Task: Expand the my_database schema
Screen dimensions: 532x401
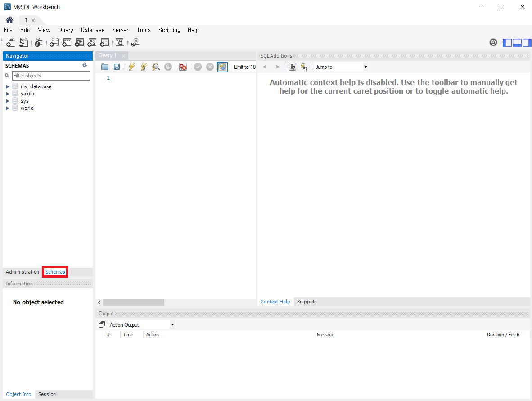Action: coord(8,86)
